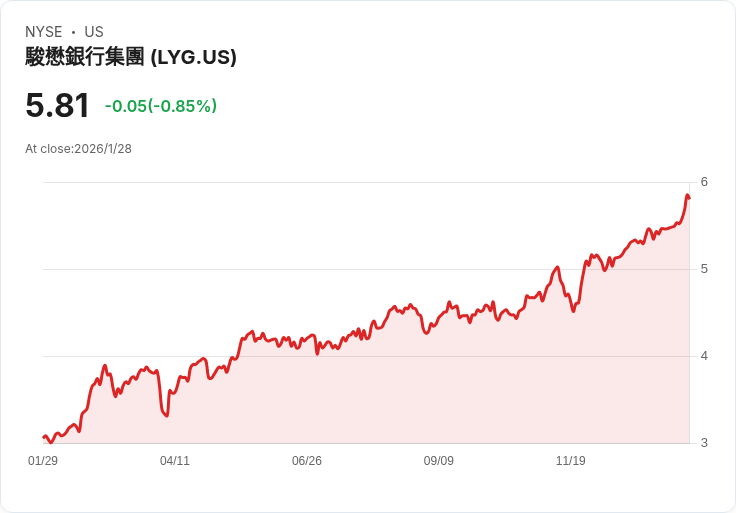This screenshot has height=513, width=736.
Task: Click the y-axis label 6
Action: point(704,182)
